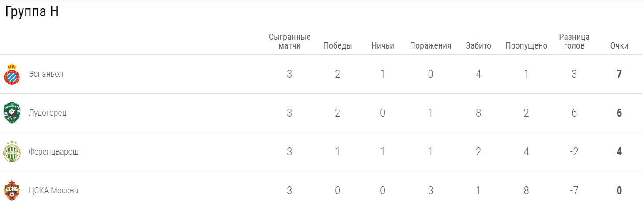
Task: Click the Espanyol club crest
Action: click(12, 74)
